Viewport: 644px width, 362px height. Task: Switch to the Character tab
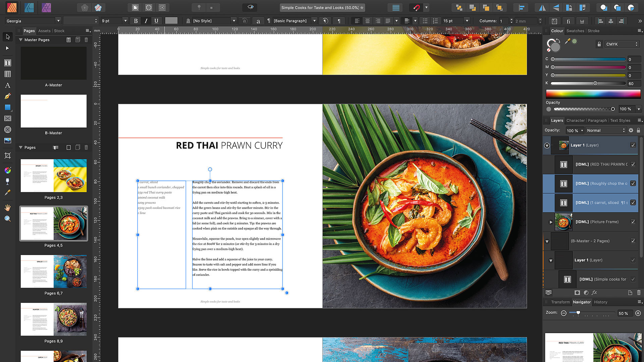(576, 120)
